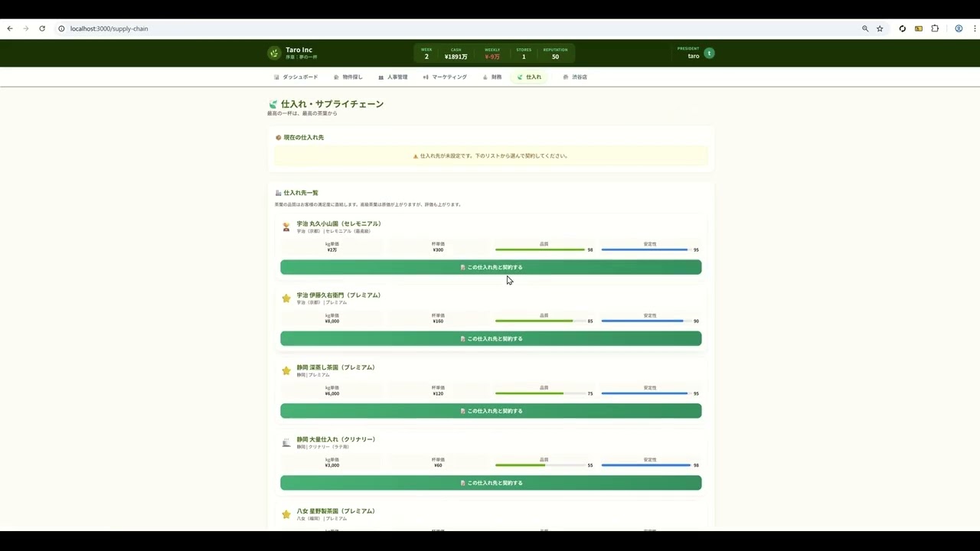Click the taro president avatar
The height and width of the screenshot is (551, 980).
(x=709, y=53)
